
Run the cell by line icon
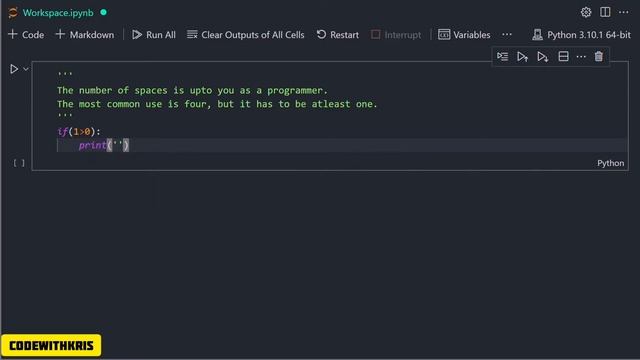[502, 56]
